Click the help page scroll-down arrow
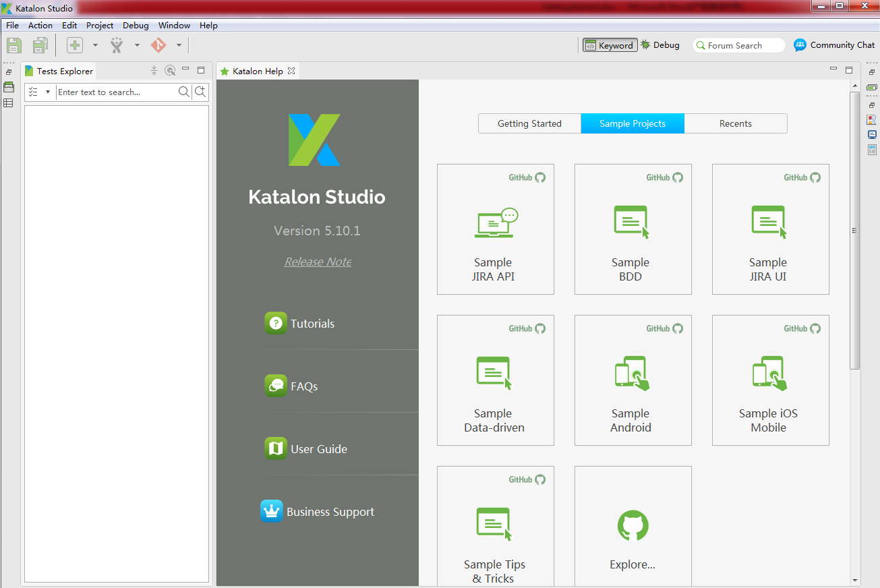880x588 pixels. (855, 580)
